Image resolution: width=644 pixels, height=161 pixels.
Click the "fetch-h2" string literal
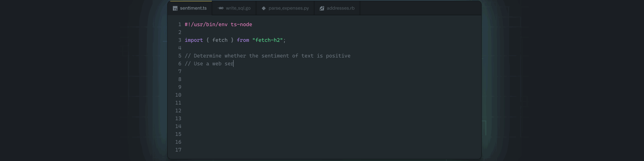[x=267, y=40]
